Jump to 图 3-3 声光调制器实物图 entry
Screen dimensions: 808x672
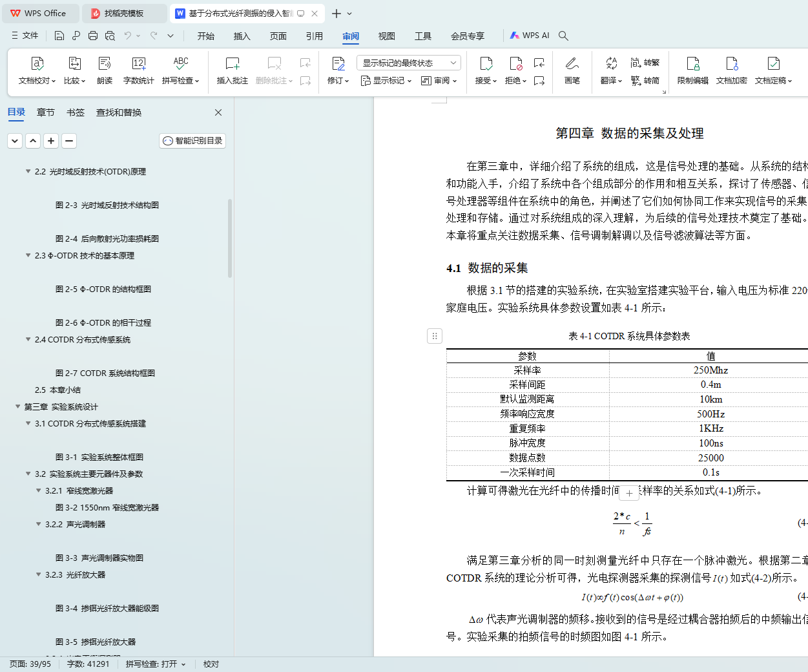[99, 558]
